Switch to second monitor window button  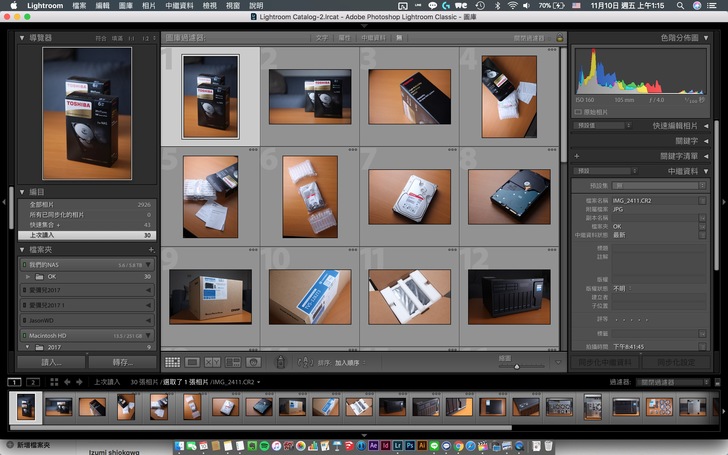(32, 382)
